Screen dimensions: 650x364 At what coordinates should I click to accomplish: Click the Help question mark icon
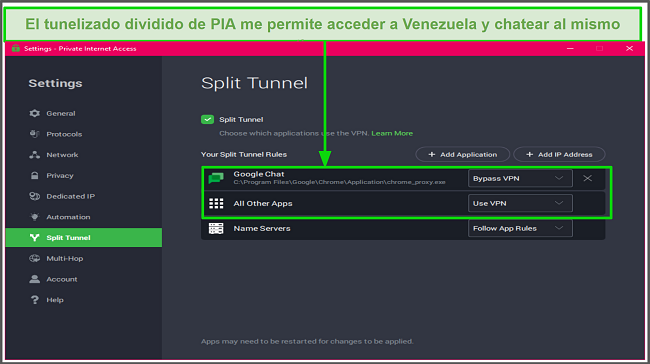pos(34,300)
